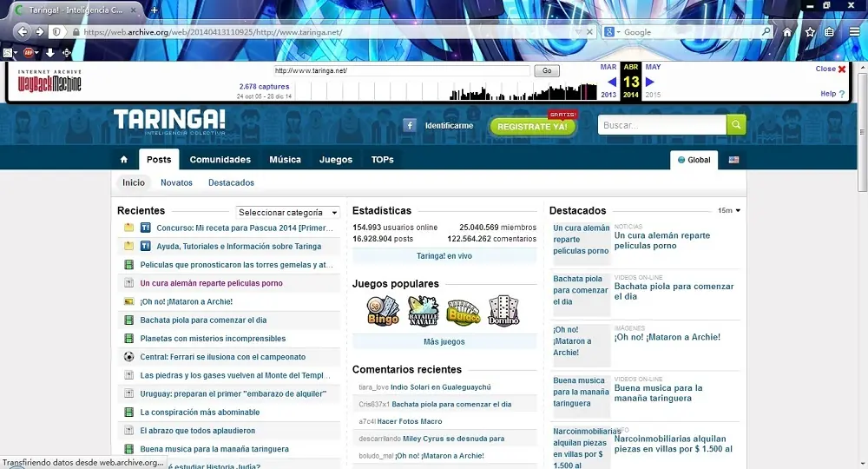Select the flag language icon
Screen dimensions: 868x469
[x=733, y=160]
